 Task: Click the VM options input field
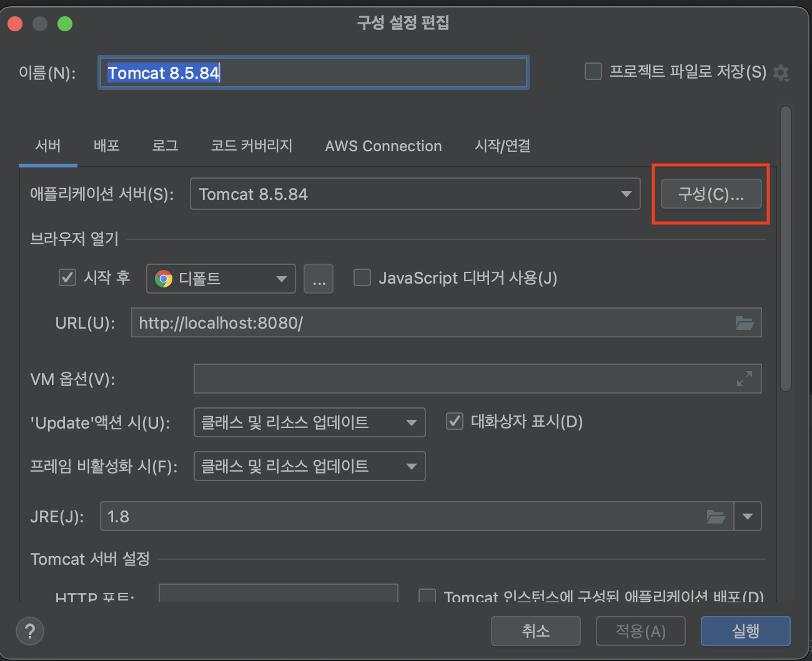pos(478,379)
